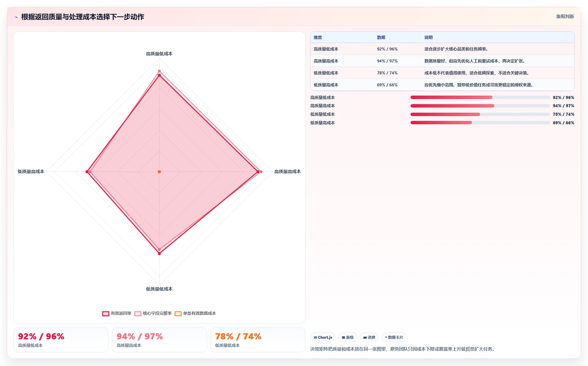588x366 pixels.
Task: Click the 高质量高成本 axis label right of the radar
Action: (x=288, y=172)
